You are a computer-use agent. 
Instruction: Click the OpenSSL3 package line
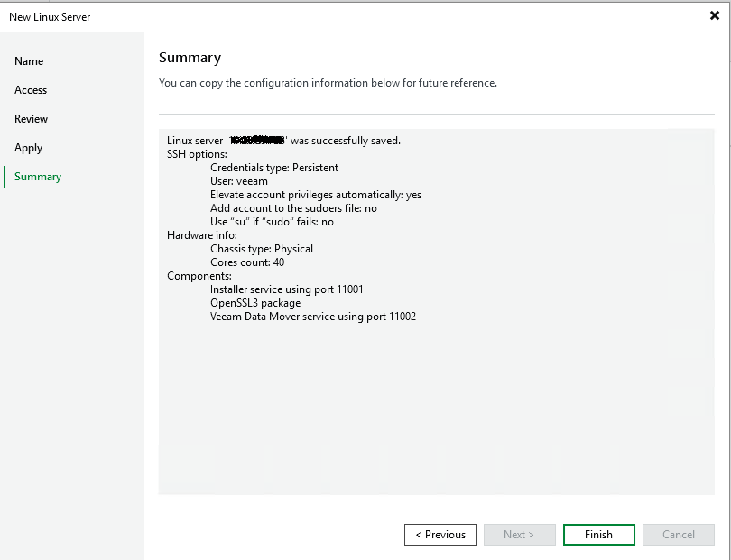255,303
